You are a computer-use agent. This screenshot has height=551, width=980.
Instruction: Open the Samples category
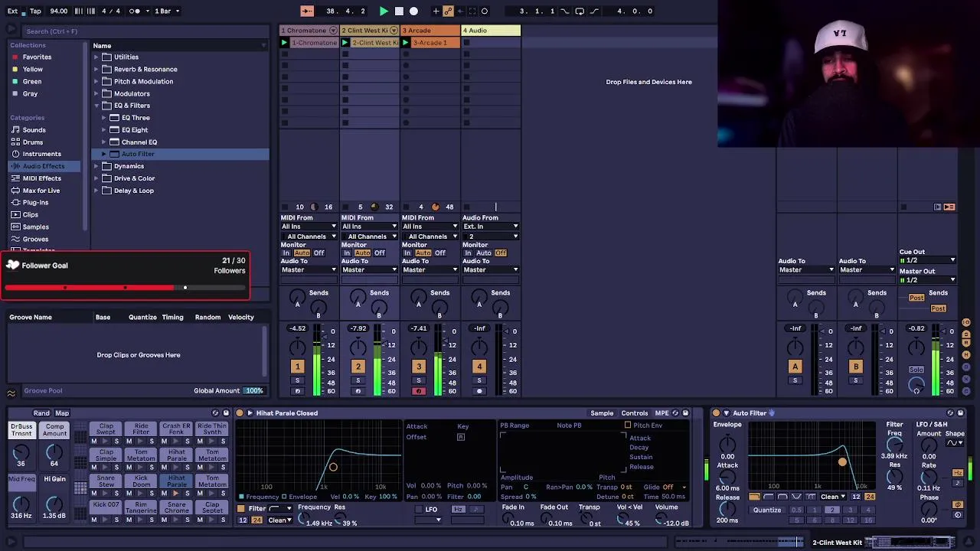35,227
